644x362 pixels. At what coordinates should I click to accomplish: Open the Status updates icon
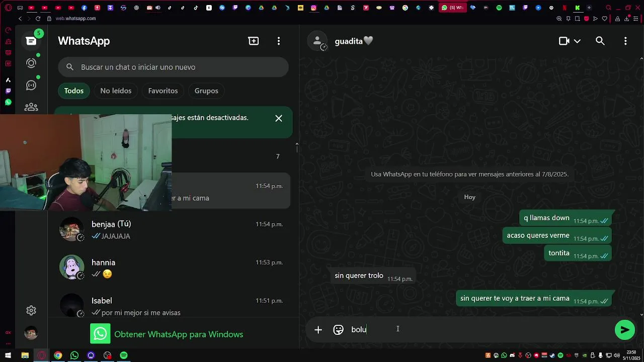tap(31, 63)
